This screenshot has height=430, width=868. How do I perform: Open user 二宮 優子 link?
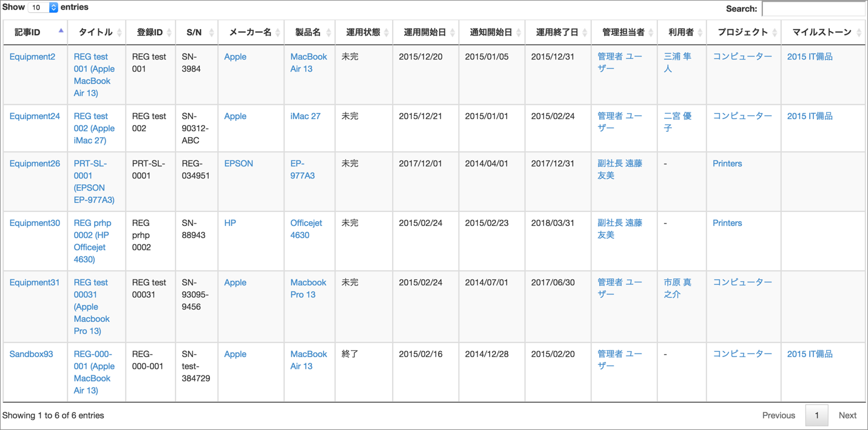[x=677, y=122]
